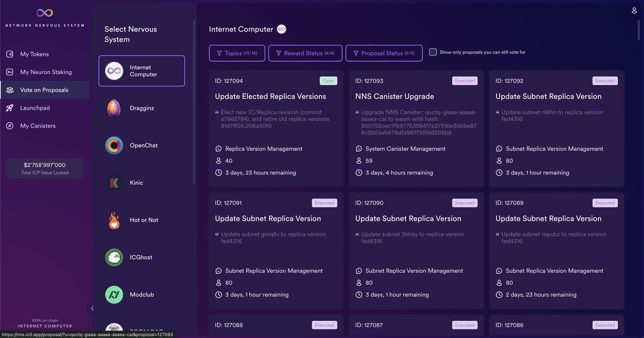Click '3 days, 23 hours remaining' text
The image size is (644, 338).
[x=260, y=173]
